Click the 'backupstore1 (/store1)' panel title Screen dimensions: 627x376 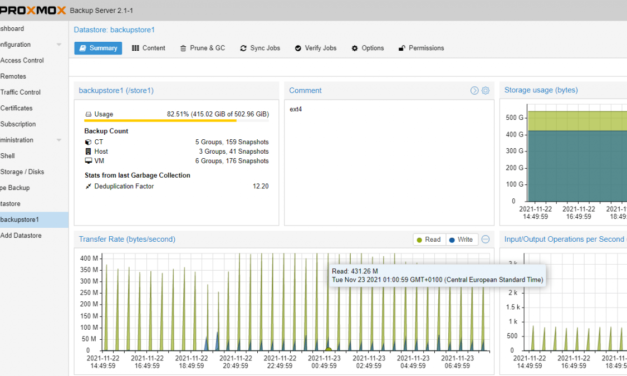(x=116, y=90)
